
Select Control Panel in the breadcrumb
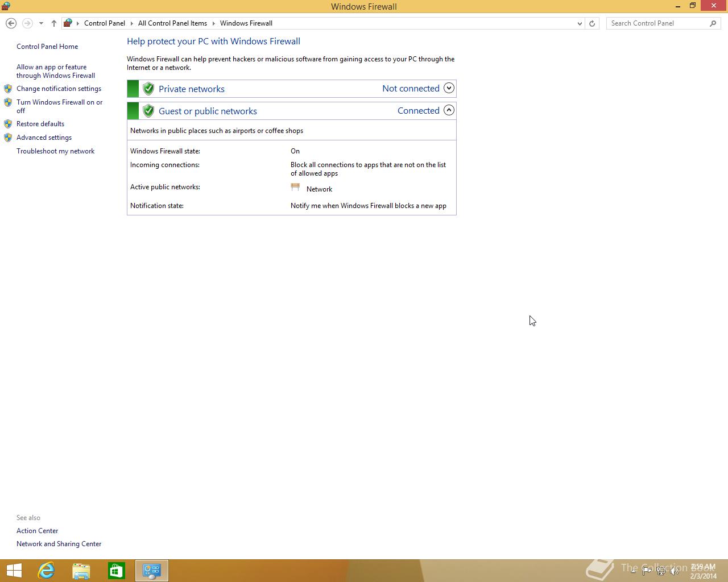(105, 23)
